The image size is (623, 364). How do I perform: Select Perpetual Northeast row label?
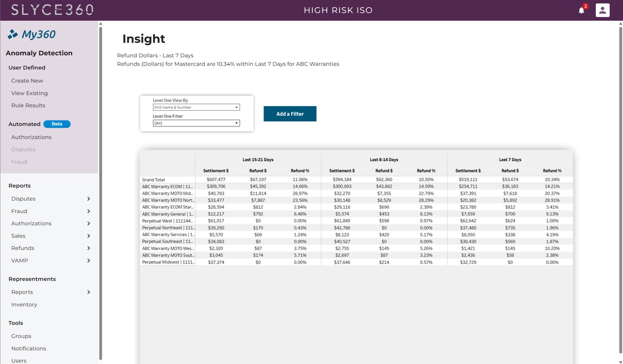(168, 228)
